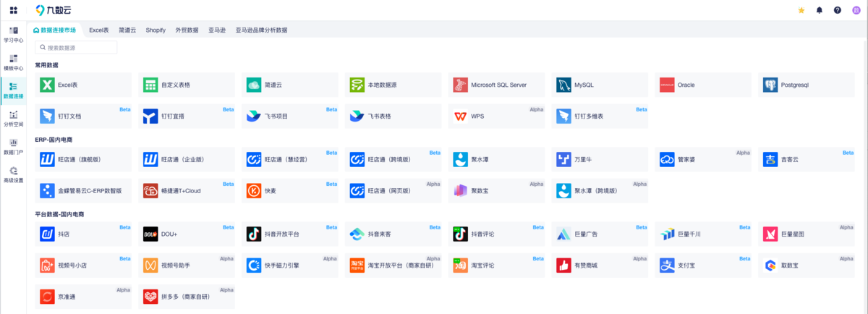Select the Excel表 data source card
Viewport: 868px width, 314px height.
pyautogui.click(x=84, y=85)
